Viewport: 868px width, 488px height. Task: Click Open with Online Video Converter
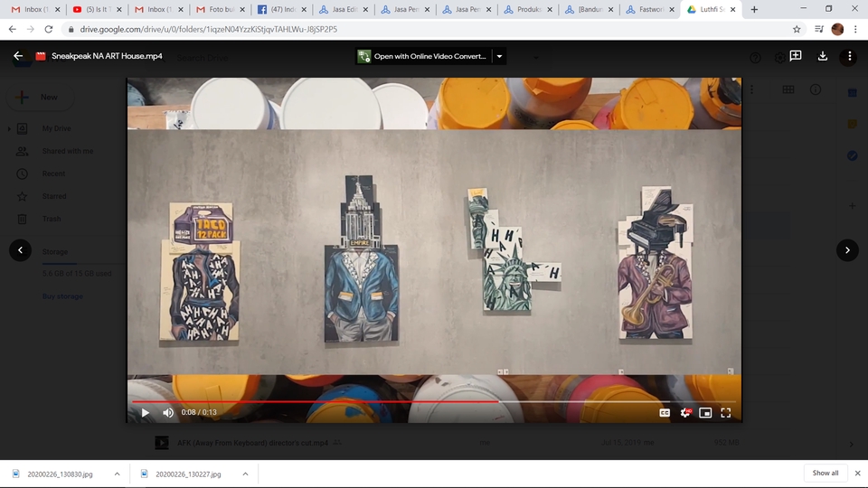[x=423, y=56]
